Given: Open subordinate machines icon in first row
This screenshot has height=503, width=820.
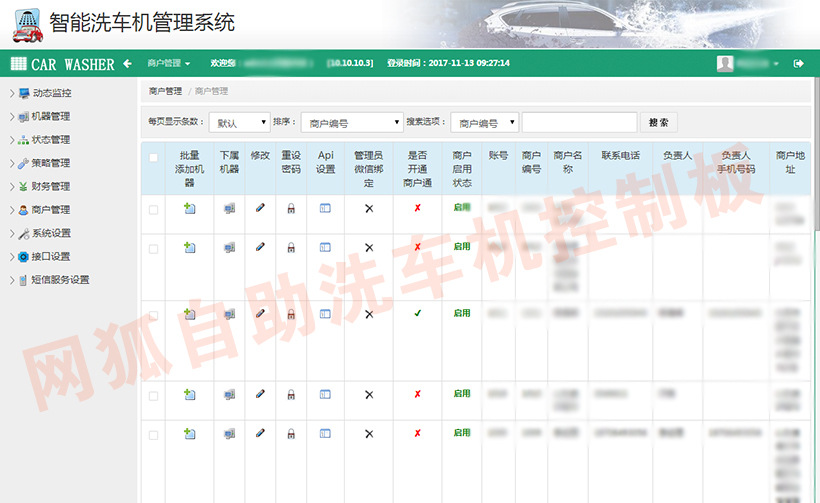Looking at the screenshot, I should point(229,209).
